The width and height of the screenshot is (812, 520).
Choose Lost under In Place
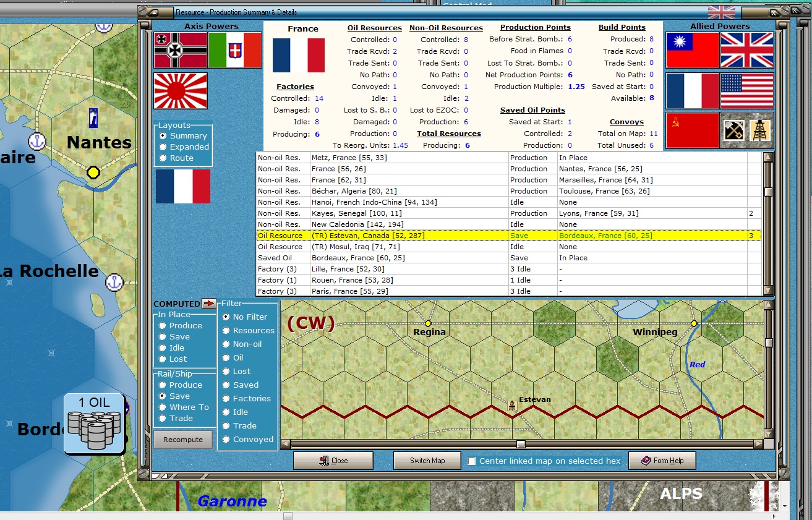tap(163, 359)
